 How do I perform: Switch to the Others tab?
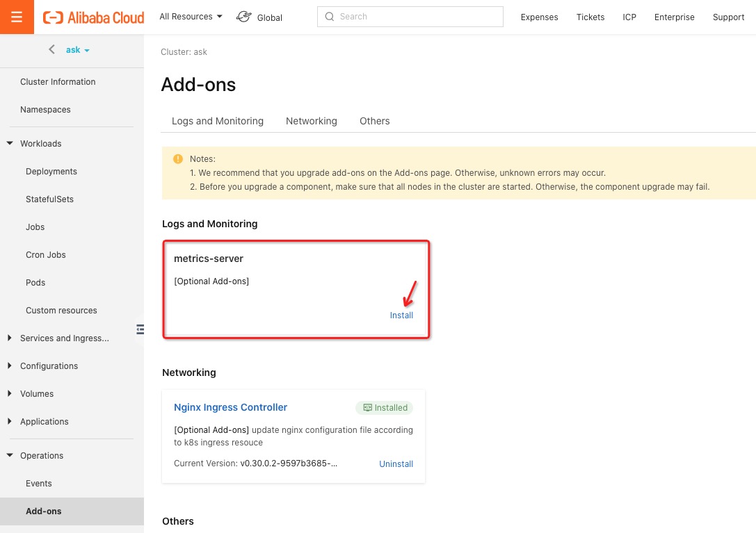click(x=375, y=121)
